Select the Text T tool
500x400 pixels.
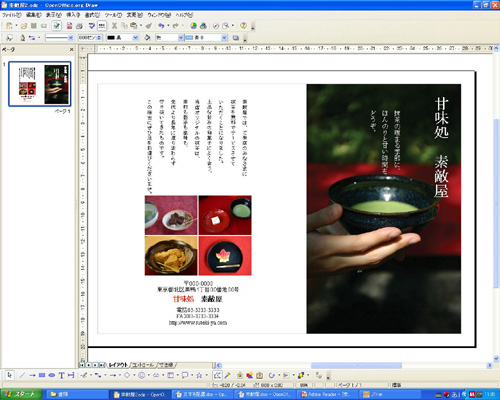coord(61,375)
